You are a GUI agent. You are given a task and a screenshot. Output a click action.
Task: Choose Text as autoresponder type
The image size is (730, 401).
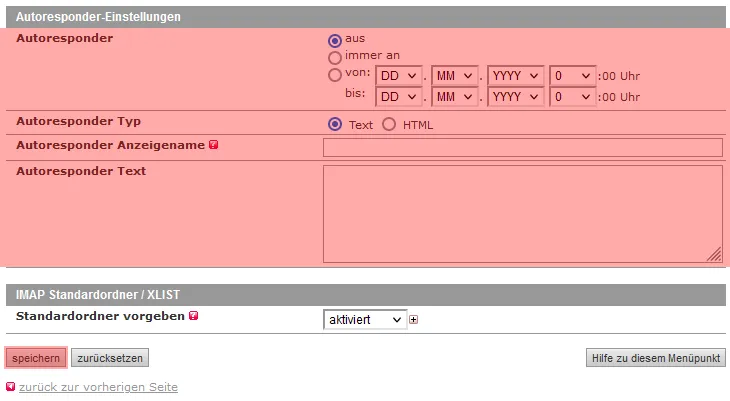point(335,125)
